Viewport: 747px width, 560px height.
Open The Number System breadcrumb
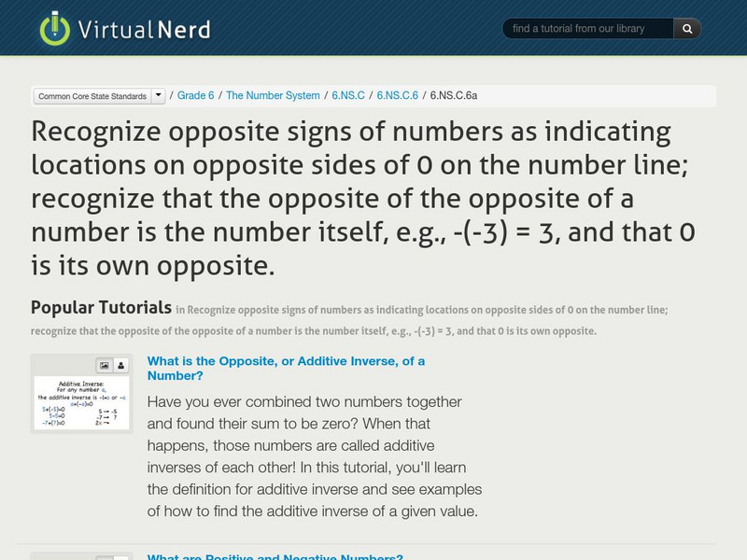273,95
